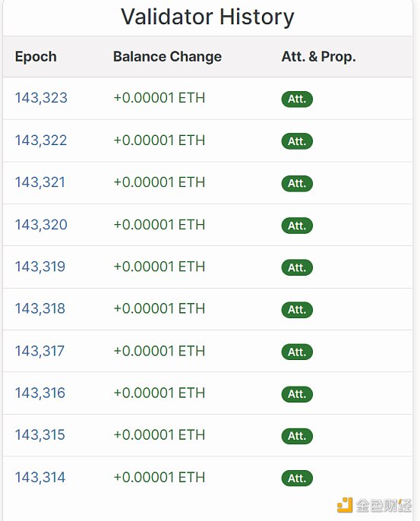Click the Att. badge for epoch 143,318
The width and height of the screenshot is (420, 521).
(x=297, y=310)
